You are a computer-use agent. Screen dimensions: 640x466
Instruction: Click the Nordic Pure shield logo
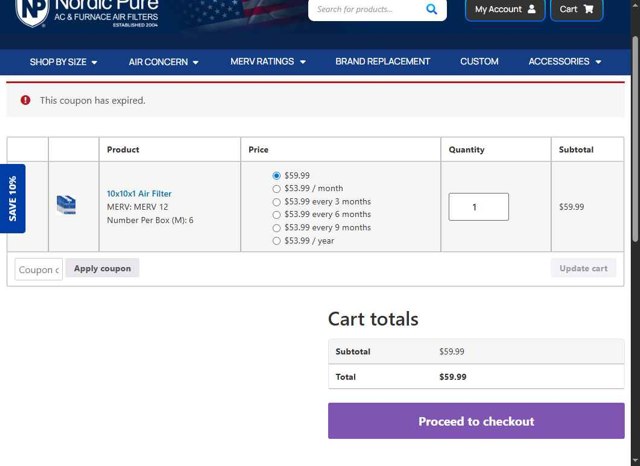(32, 11)
